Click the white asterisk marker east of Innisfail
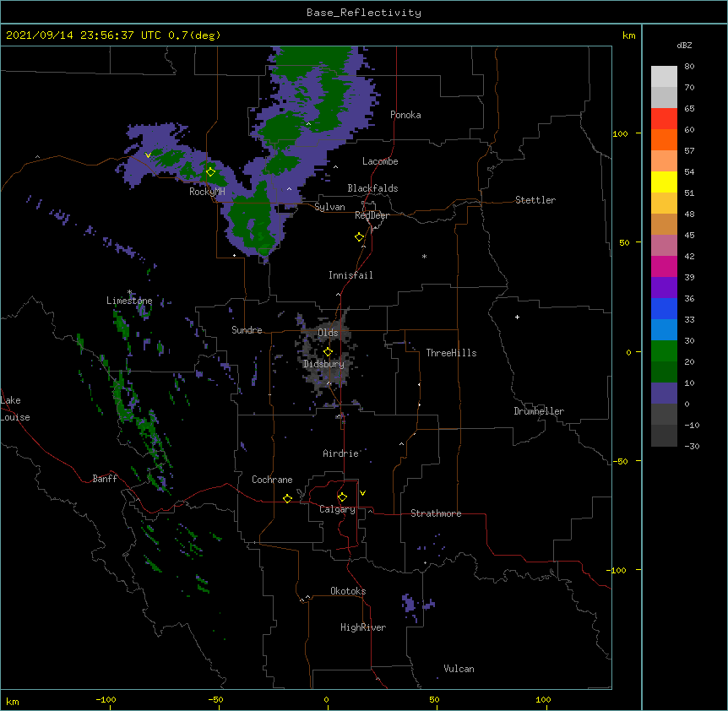The height and width of the screenshot is (711, 728). point(424,257)
